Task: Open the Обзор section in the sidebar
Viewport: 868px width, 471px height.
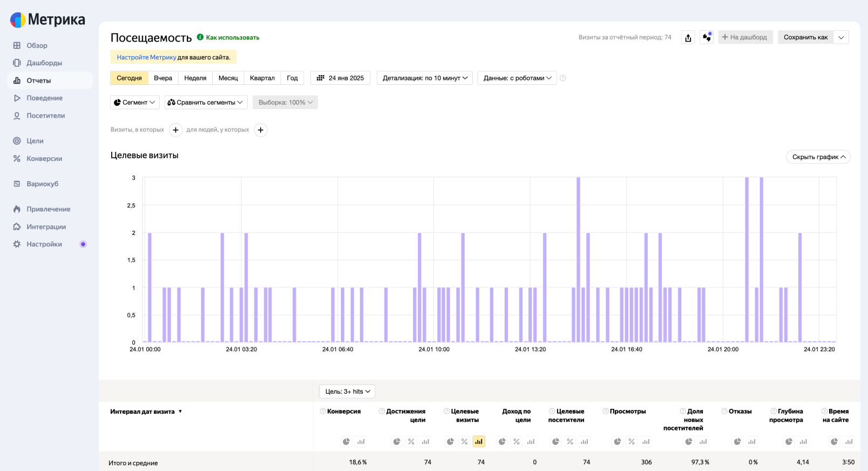Action: point(37,45)
